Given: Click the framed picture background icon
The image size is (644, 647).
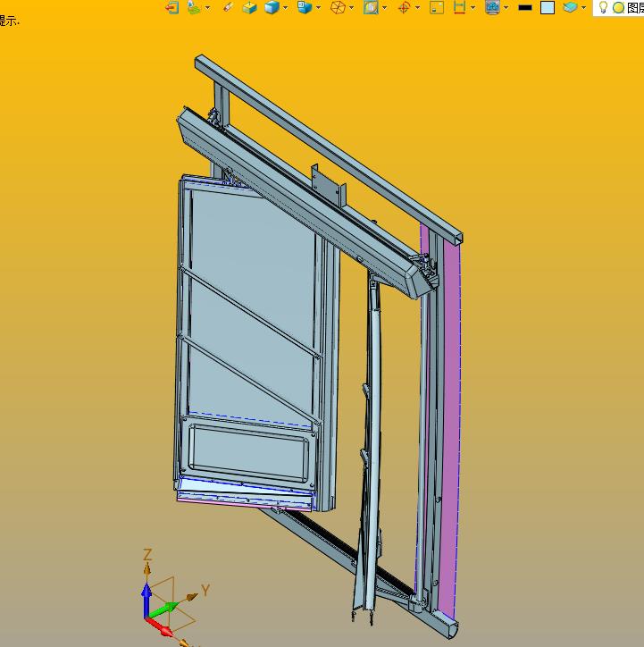Looking at the screenshot, I should pos(371,7).
